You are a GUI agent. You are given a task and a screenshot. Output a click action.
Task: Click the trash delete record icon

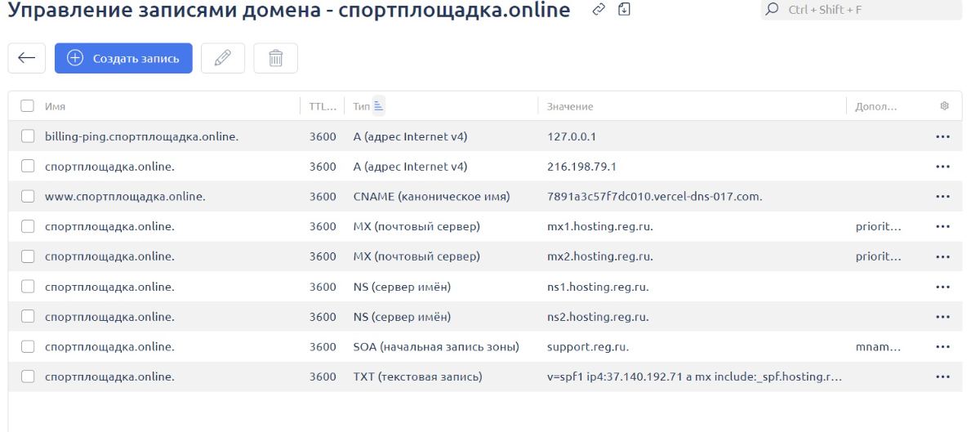(x=276, y=58)
